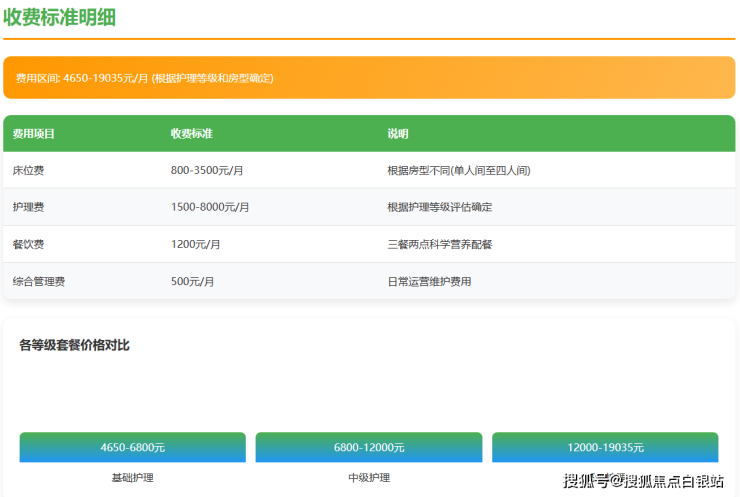Click the 根据护理等级评估确定 description text
Viewport: 740px width, 497px height.
click(439, 207)
